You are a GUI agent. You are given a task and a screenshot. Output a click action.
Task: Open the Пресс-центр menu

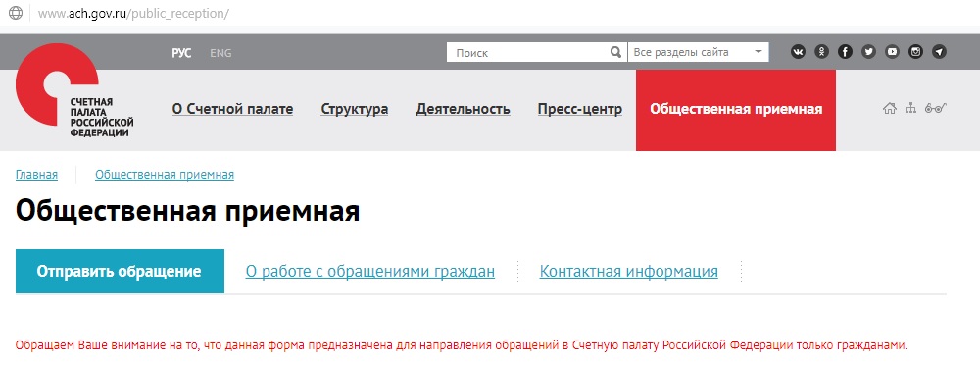pyautogui.click(x=580, y=109)
